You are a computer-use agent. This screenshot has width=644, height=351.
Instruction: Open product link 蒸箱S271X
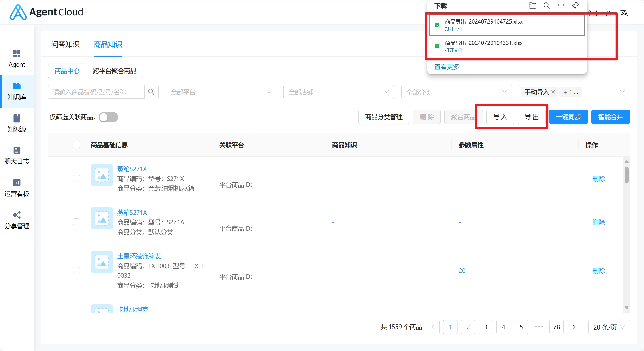pyautogui.click(x=132, y=169)
